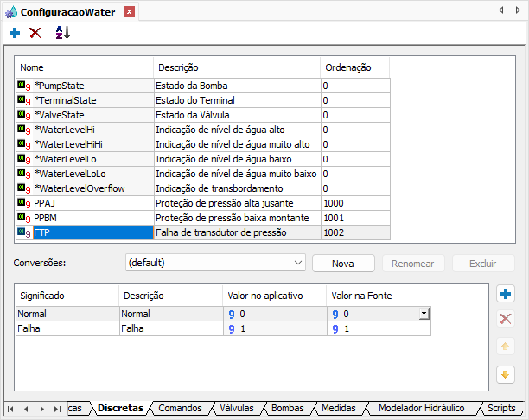This screenshot has width=529, height=420.
Task: Click the blue plus add icon in top toolbar
Action: [15, 33]
